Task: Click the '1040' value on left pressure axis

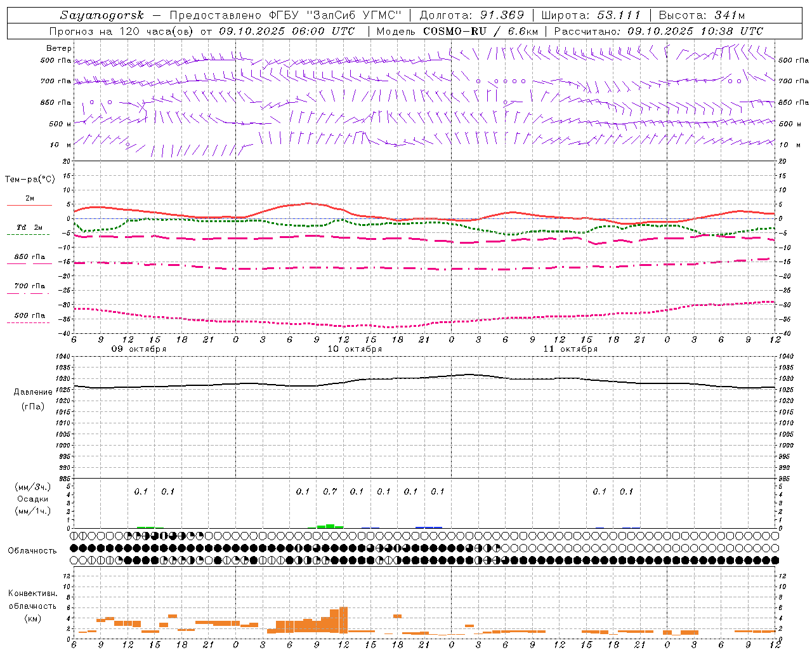Action: click(63, 357)
